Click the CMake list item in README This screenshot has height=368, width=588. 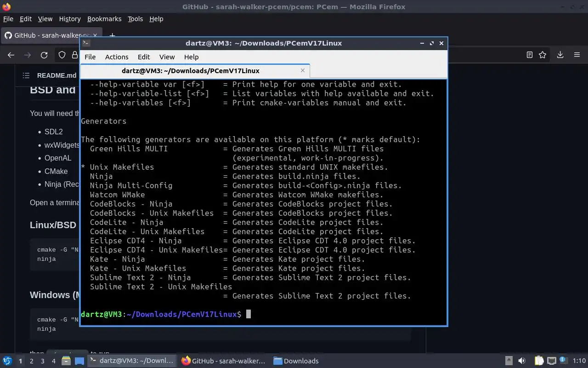coord(56,171)
